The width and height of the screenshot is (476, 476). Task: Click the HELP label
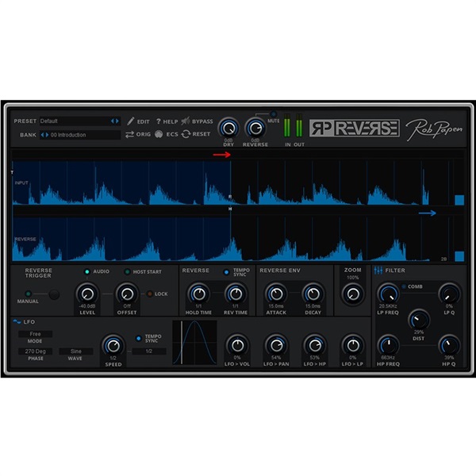click(171, 121)
